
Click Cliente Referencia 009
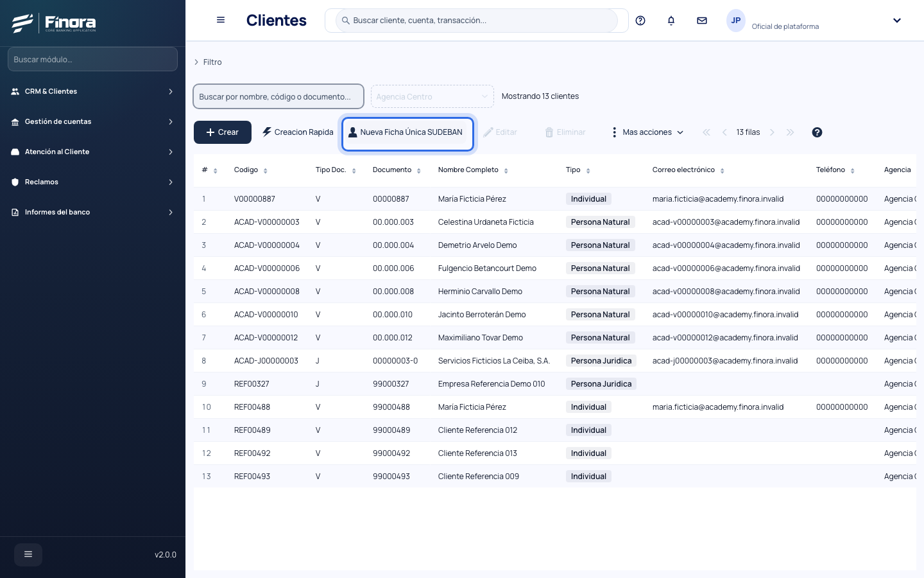pyautogui.click(x=479, y=477)
